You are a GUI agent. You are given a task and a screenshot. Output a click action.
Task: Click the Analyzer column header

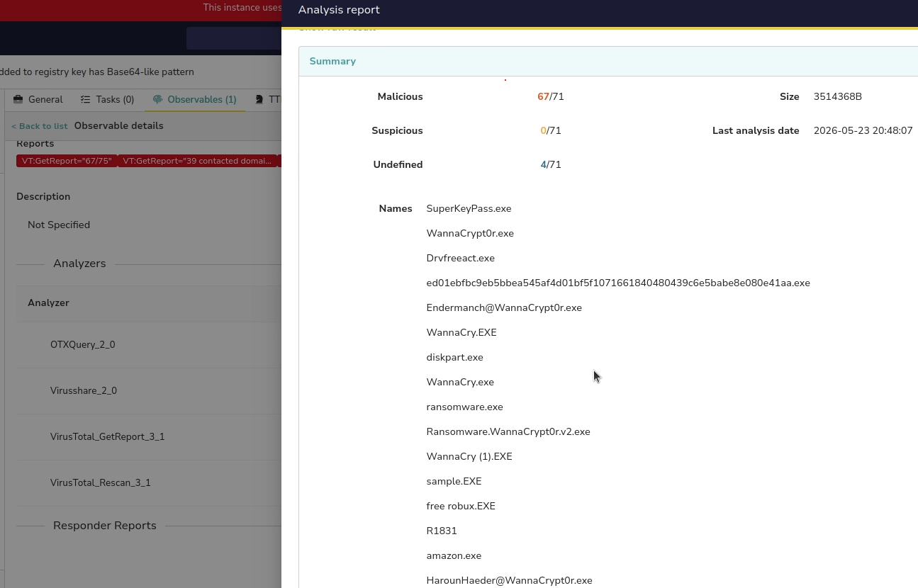click(x=48, y=303)
